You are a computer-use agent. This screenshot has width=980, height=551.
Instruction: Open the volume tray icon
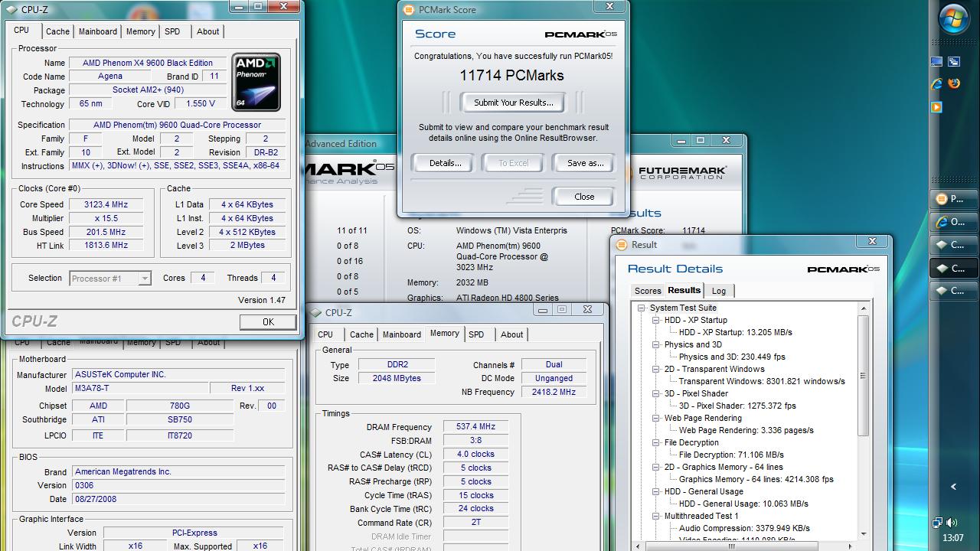click(x=952, y=523)
